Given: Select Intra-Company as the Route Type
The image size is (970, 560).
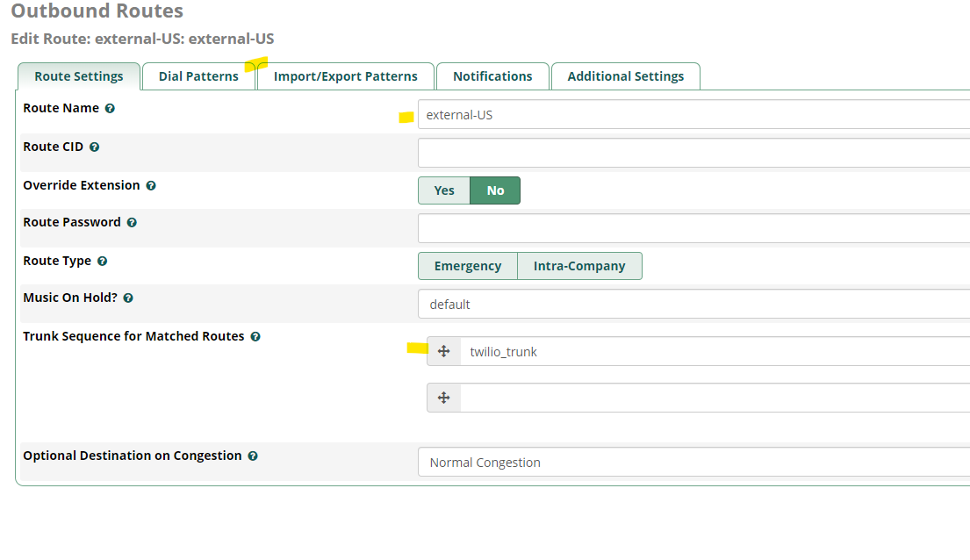Looking at the screenshot, I should pyautogui.click(x=579, y=265).
